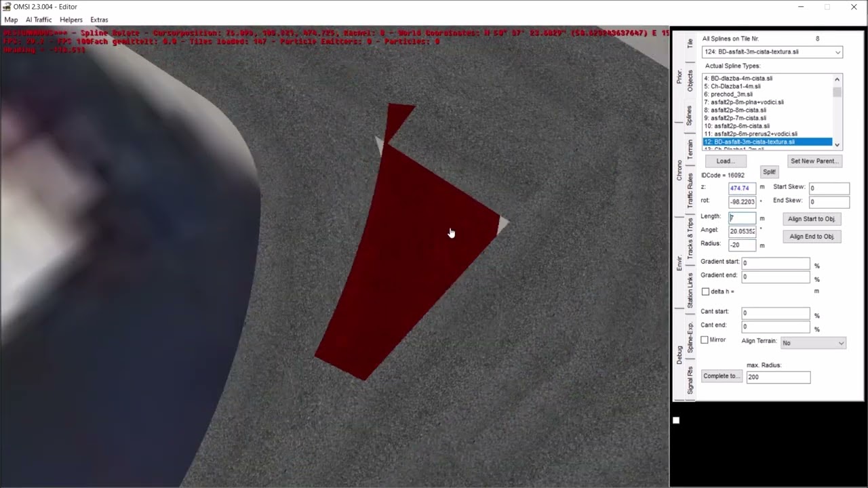868x488 pixels.
Task: Click the Cant end input field
Action: (776, 327)
